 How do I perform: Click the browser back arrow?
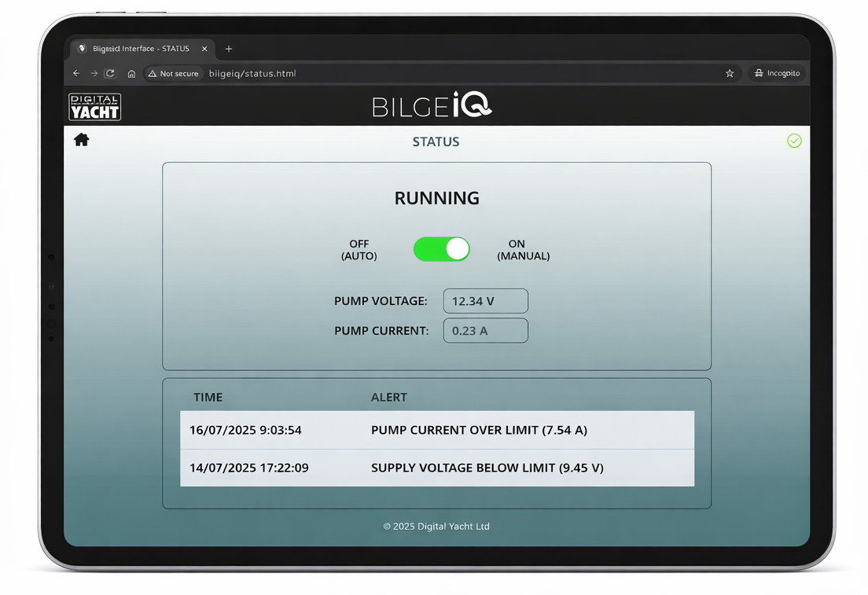[x=75, y=73]
